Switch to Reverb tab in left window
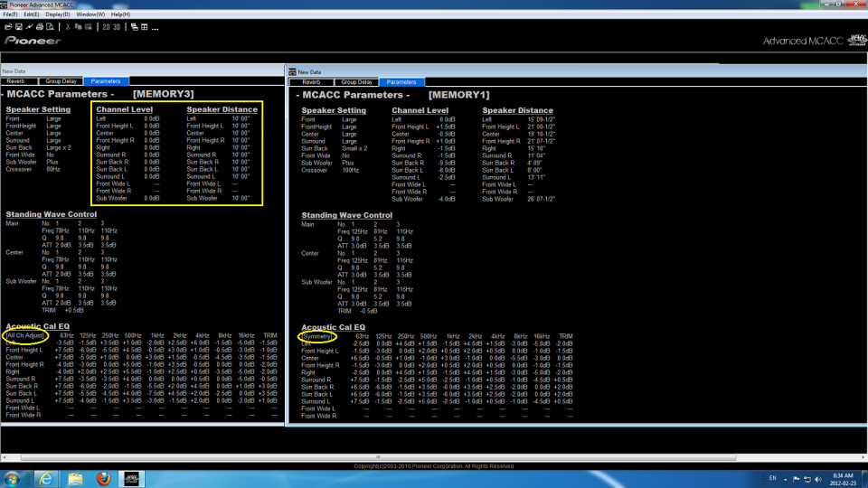 16,81
